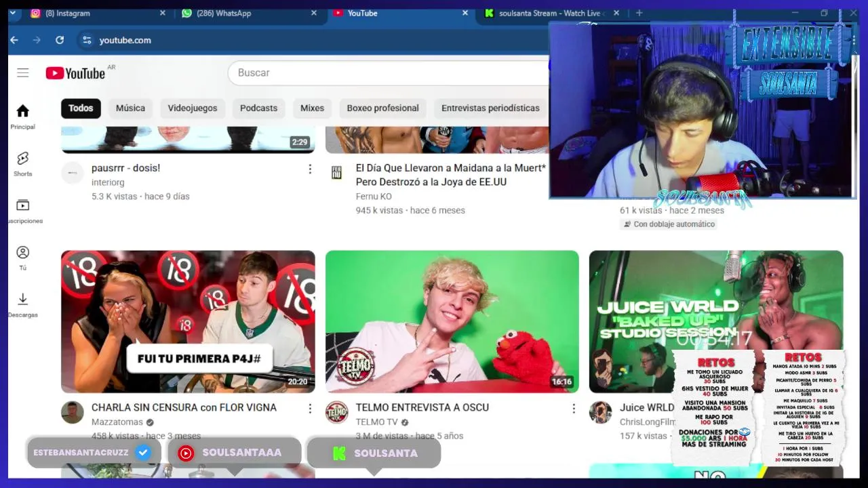Select the Boxeo profesional filter chip

[382, 108]
